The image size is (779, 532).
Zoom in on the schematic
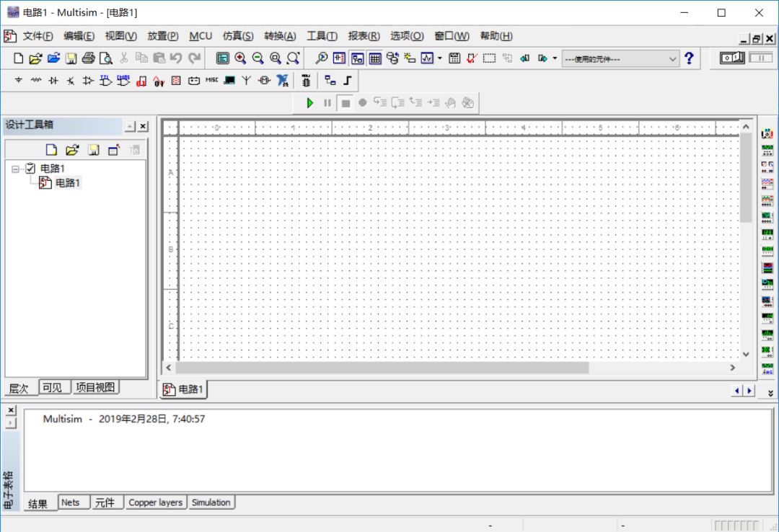click(x=240, y=58)
